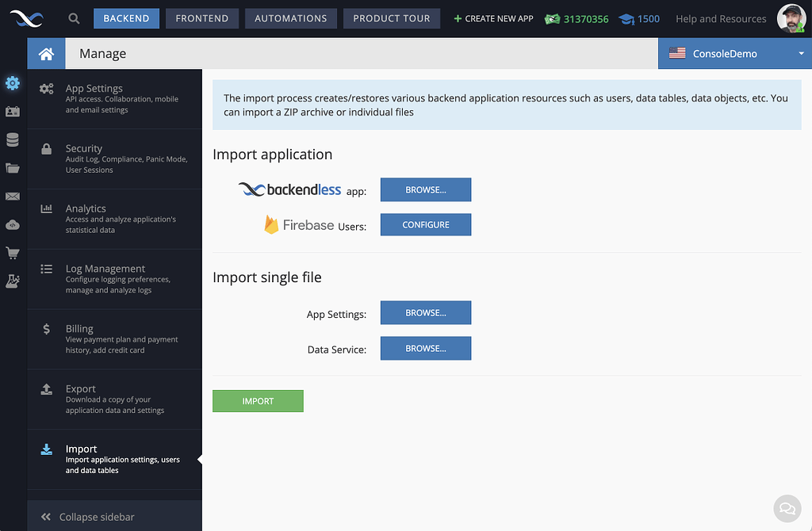This screenshot has height=531, width=812.
Task: Configure Firebase users import
Action: (426, 224)
